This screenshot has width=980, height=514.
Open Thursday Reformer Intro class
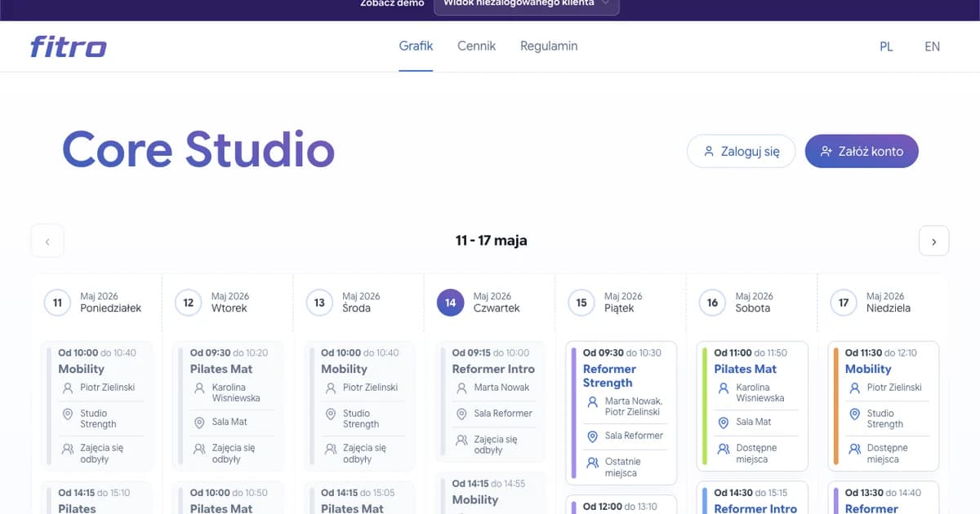coord(490,401)
